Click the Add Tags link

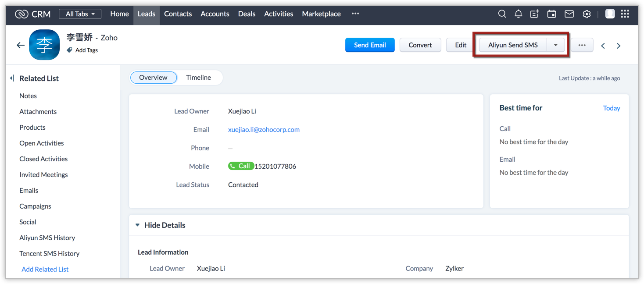tap(86, 50)
